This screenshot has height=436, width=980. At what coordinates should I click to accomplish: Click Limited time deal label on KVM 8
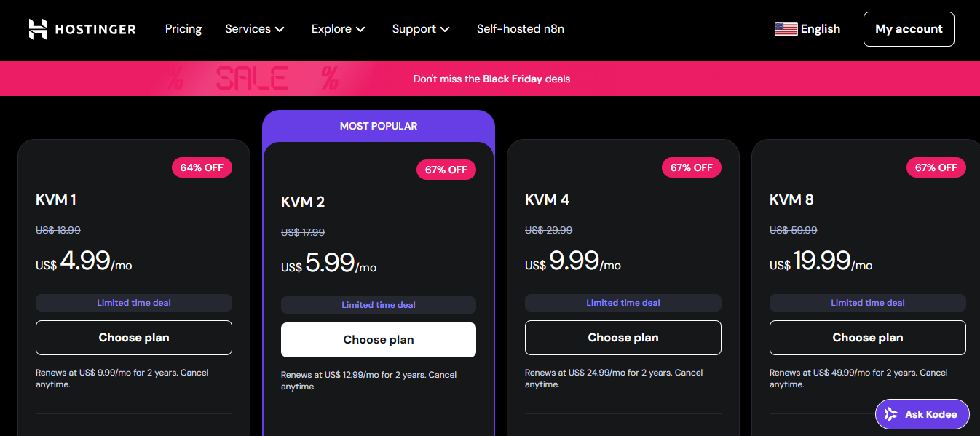[868, 303]
